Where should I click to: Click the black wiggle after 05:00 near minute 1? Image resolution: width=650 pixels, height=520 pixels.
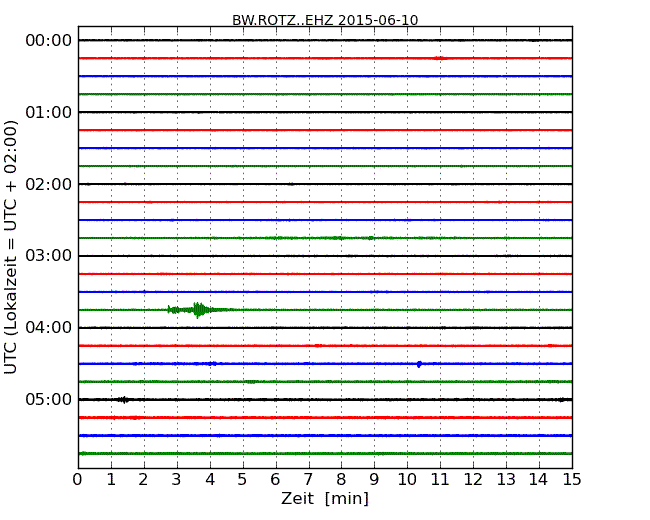pyautogui.click(x=124, y=400)
